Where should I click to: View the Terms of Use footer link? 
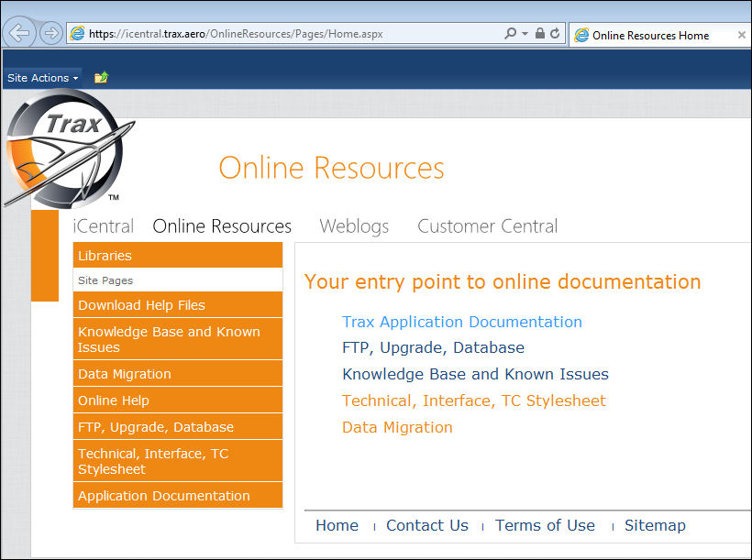(545, 525)
